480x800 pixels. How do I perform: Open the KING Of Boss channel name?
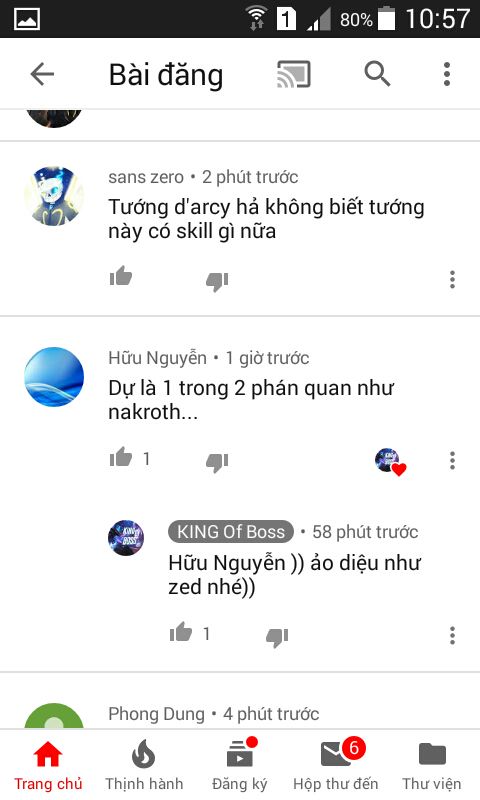[231, 532]
